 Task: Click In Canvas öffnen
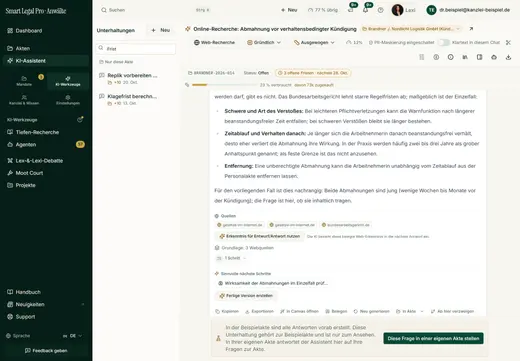click(299, 311)
